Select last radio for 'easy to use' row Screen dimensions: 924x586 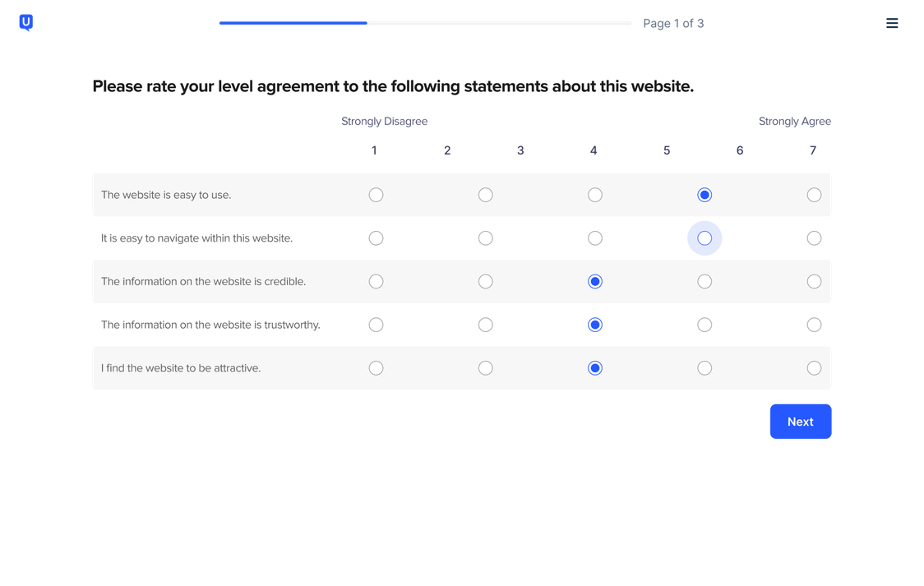click(814, 195)
